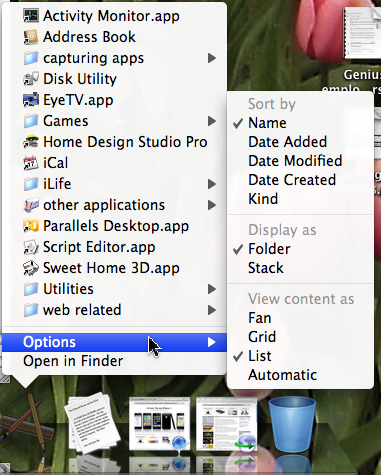Click the Parallels Desktop.app icon
Viewport: 381px width, 475px height.
click(31, 226)
